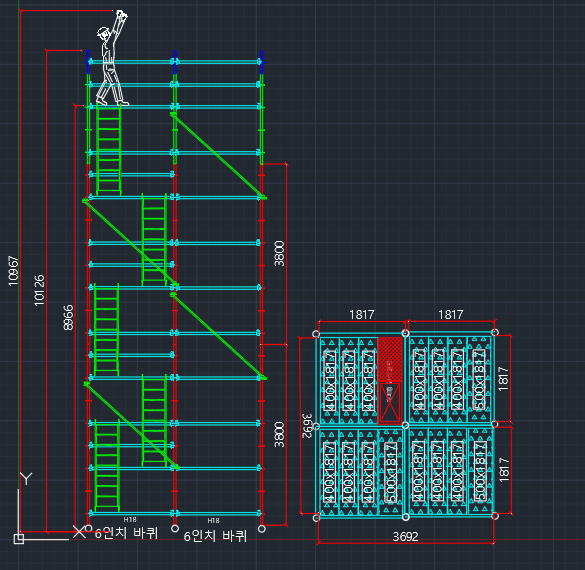The height and width of the screenshot is (570, 585).
Task: Select the horizontal 3692 dimension below the plan
Action: point(405,536)
